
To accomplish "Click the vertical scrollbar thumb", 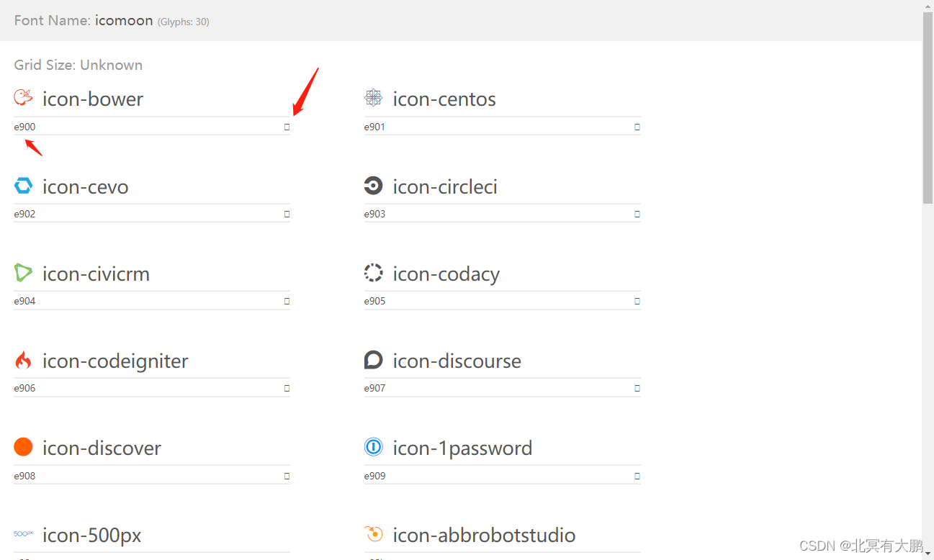I will [x=928, y=108].
